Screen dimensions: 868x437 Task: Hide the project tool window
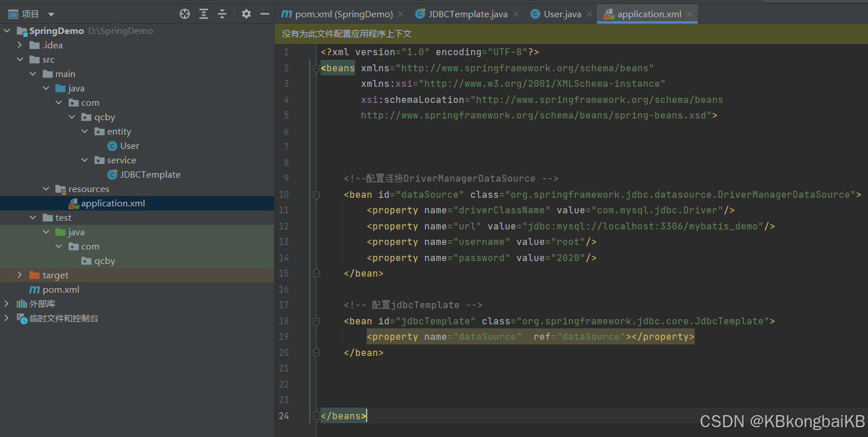[265, 14]
